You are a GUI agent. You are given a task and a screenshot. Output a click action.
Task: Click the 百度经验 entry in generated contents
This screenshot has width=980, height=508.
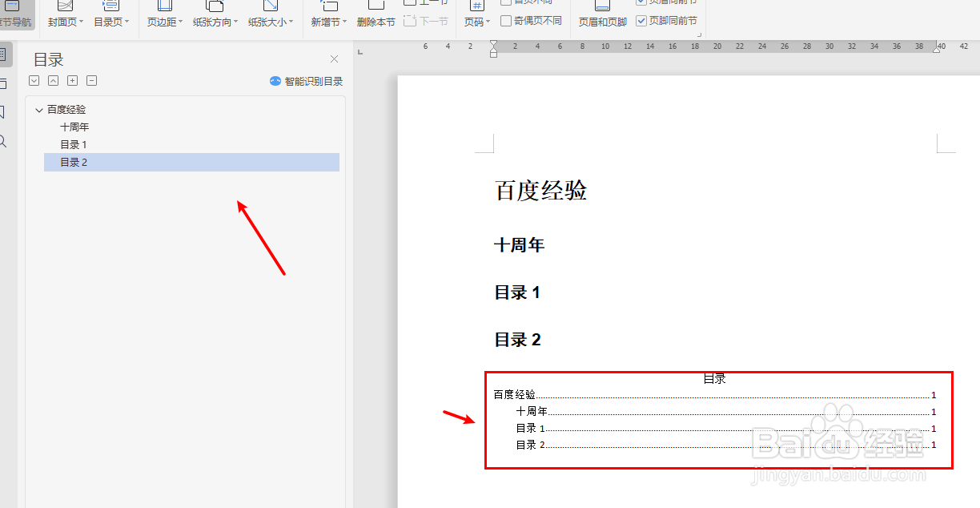coord(714,395)
